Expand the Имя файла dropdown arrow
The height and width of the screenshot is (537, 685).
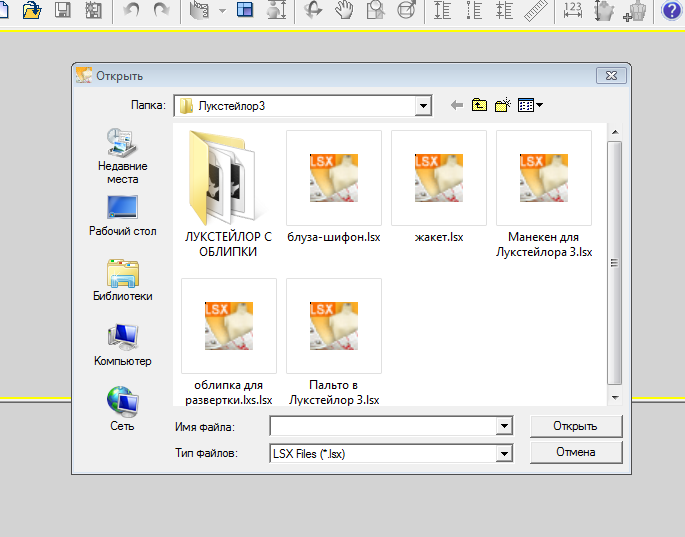click(x=504, y=426)
